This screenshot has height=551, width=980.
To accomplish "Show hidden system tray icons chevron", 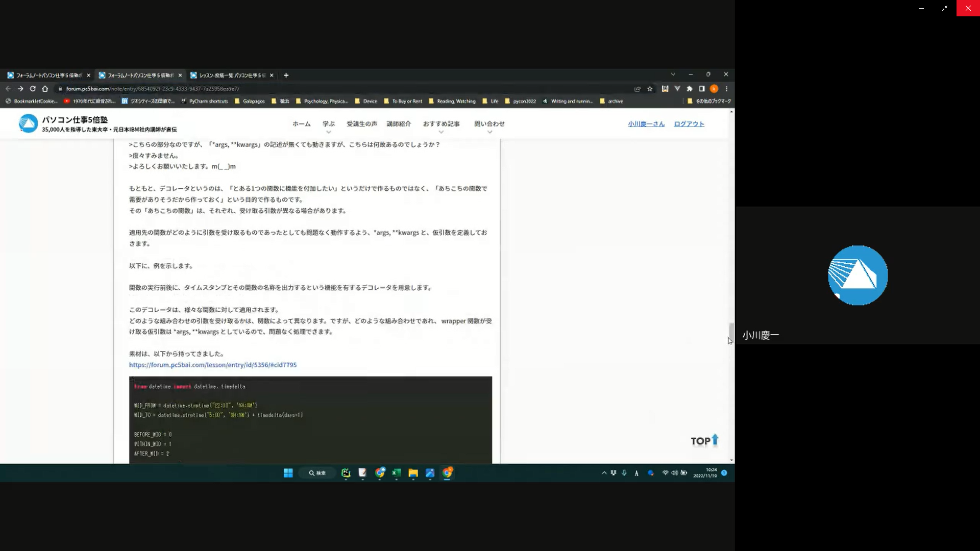I will click(604, 473).
